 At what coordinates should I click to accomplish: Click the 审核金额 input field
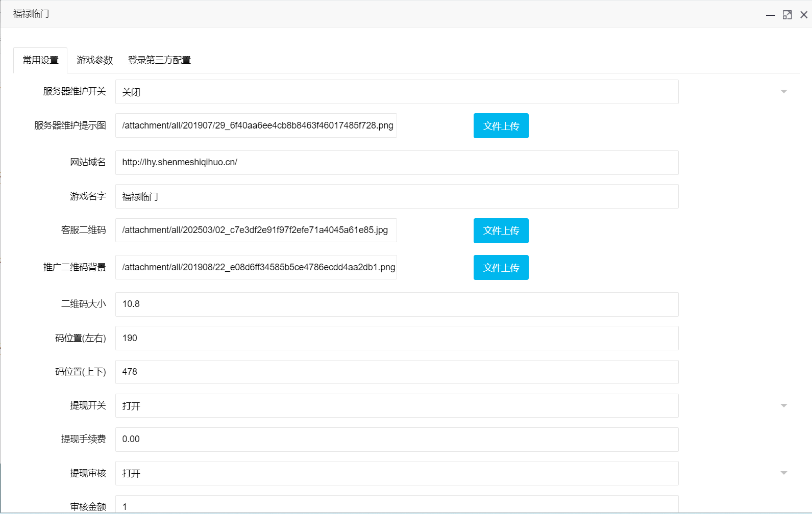coord(397,505)
